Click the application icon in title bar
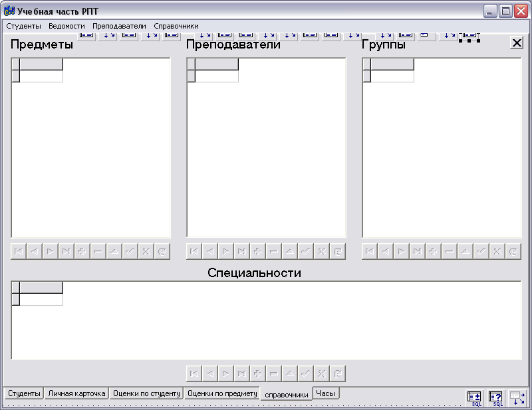This screenshot has width=532, height=410. (x=9, y=11)
